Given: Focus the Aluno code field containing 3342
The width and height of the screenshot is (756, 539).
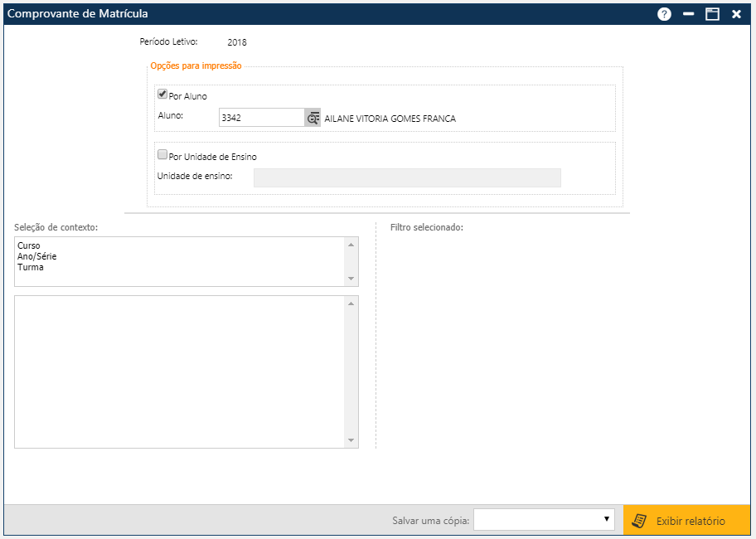Looking at the screenshot, I should [261, 118].
